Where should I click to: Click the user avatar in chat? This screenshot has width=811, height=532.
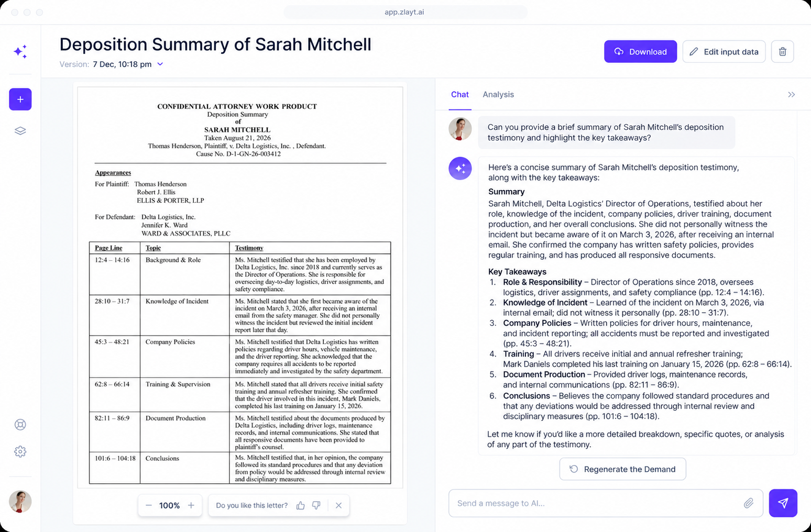point(460,129)
